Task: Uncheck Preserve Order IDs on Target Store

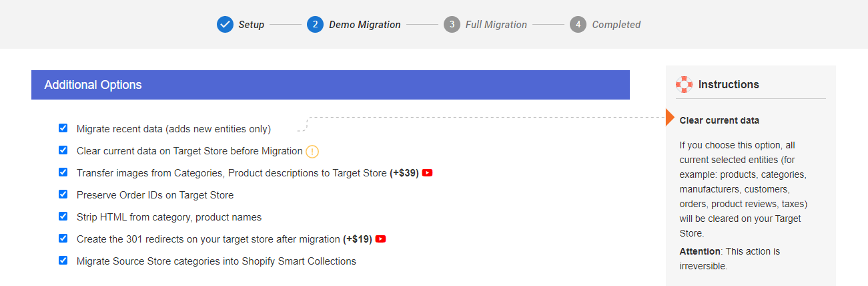Action: 63,194
